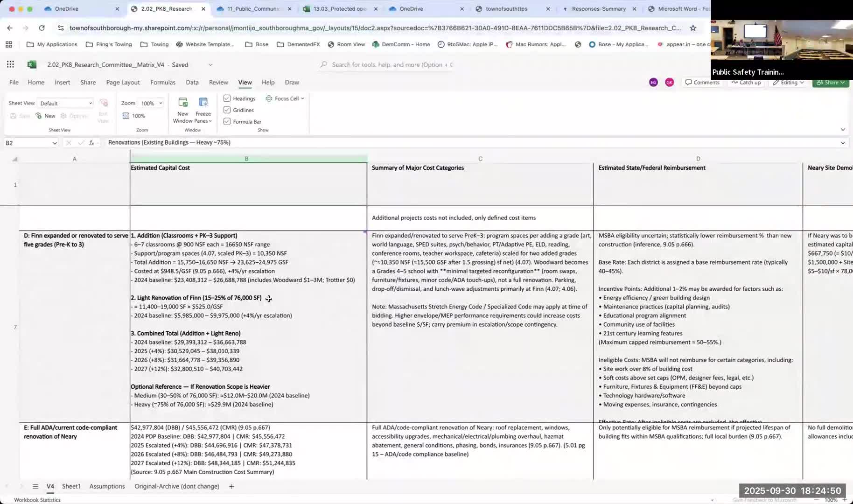
Task: Bookmark this page with the star icon
Action: pyautogui.click(x=693, y=28)
